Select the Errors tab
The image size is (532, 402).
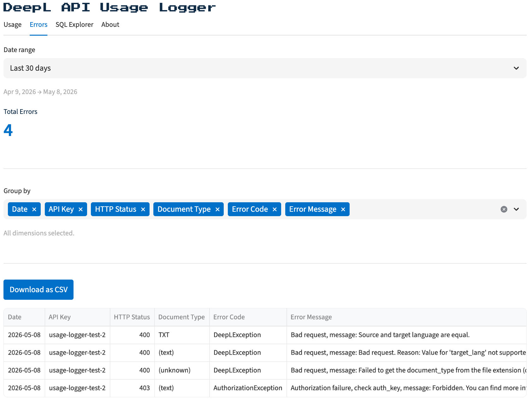tap(38, 25)
